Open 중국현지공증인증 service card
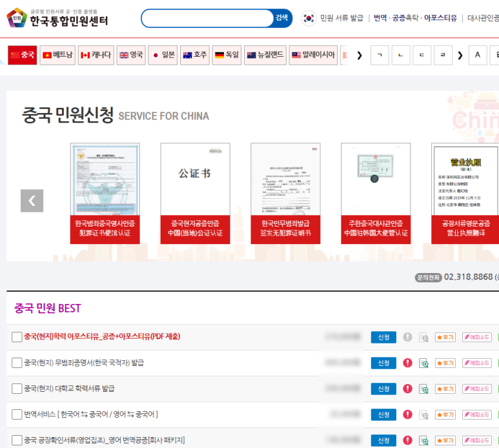 coord(195,194)
